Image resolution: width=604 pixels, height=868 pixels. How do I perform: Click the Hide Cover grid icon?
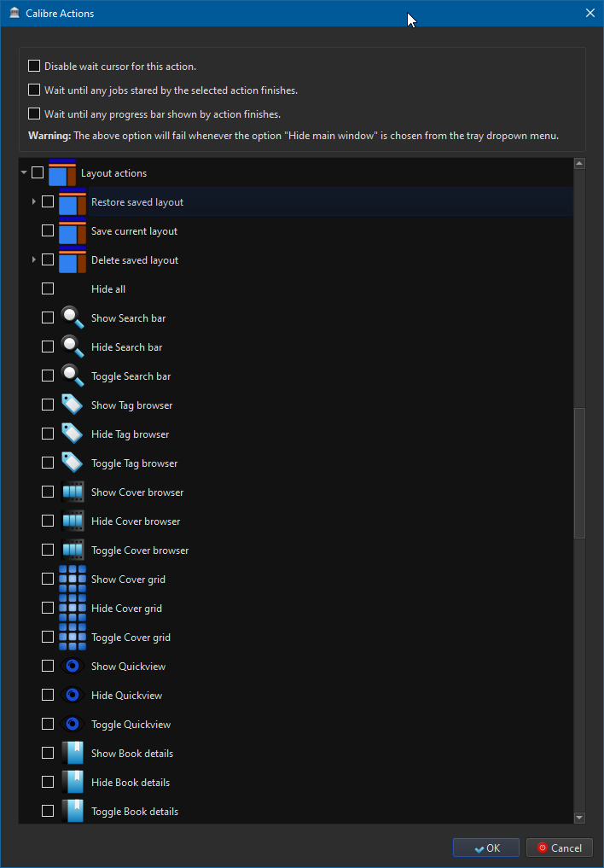coord(73,608)
